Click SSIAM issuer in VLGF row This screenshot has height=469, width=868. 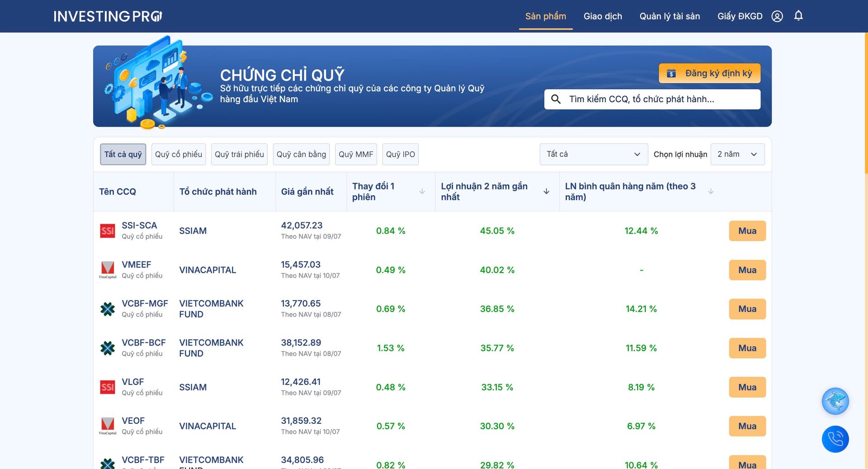pos(193,387)
